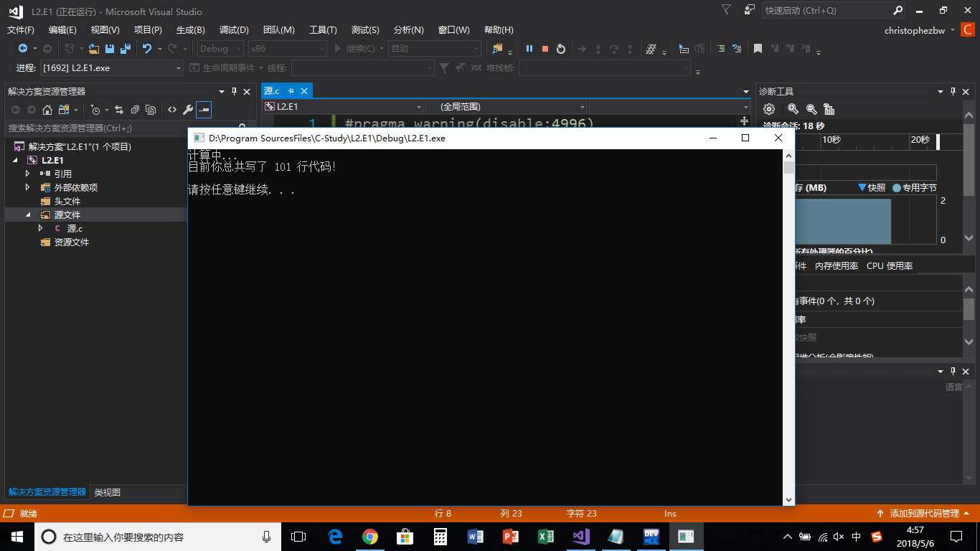Screen dimensions: 980x551
Task: Close the 源.c editor tab
Action: pos(304,91)
